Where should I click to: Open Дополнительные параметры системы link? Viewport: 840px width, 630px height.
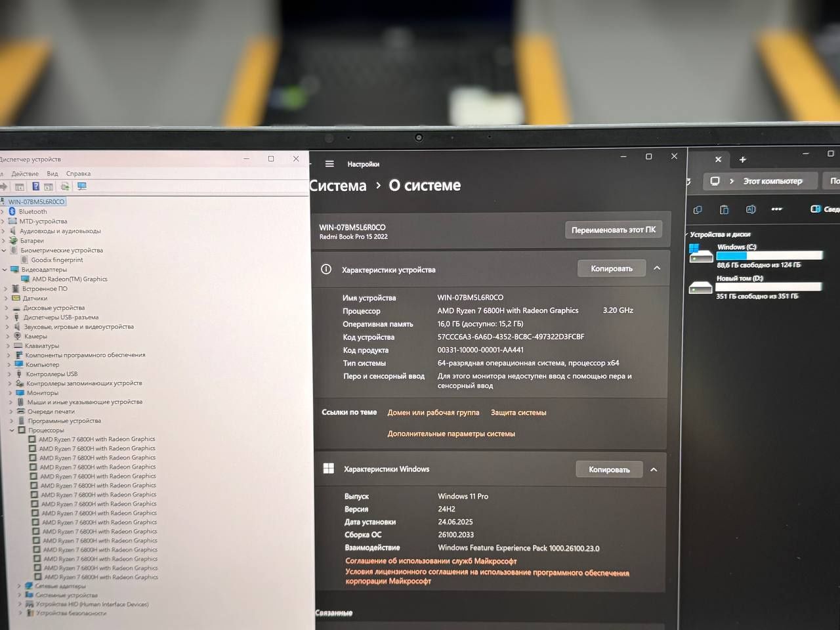click(451, 434)
